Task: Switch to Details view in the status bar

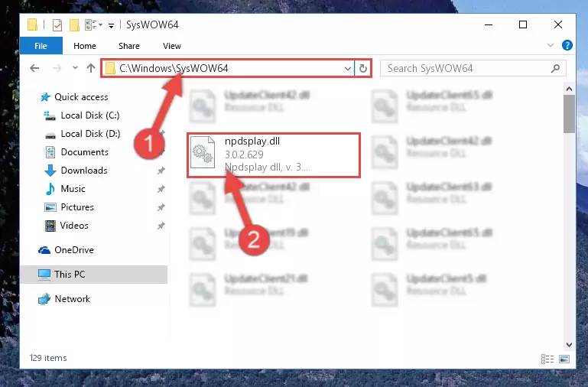Action: (x=547, y=359)
